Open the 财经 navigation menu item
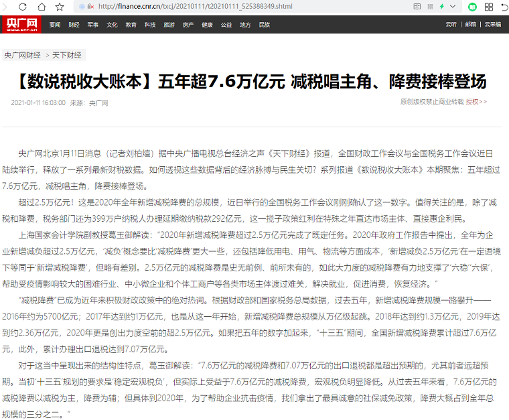Screen dimensions: 509x420 click(x=74, y=25)
